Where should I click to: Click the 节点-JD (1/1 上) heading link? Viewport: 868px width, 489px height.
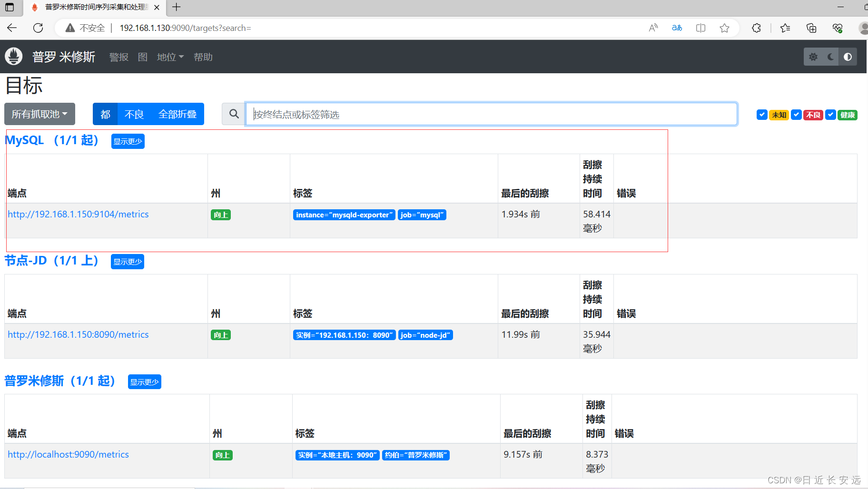click(x=51, y=261)
